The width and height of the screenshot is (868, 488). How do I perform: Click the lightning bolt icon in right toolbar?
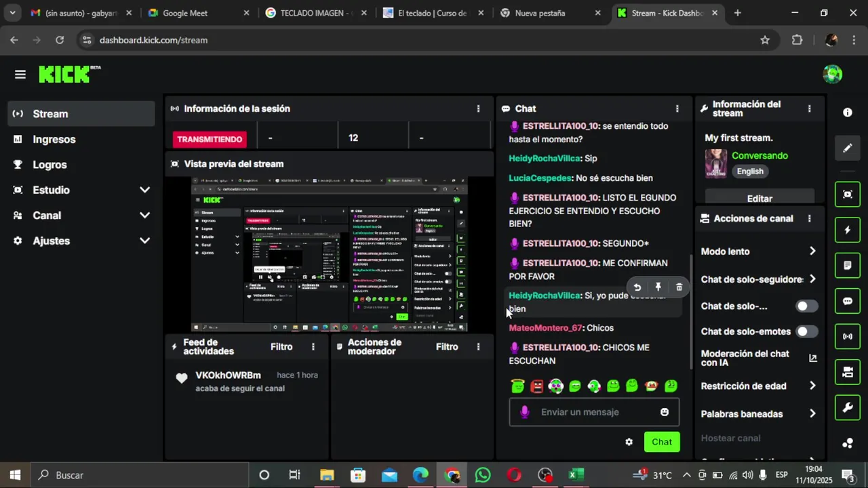point(848,230)
